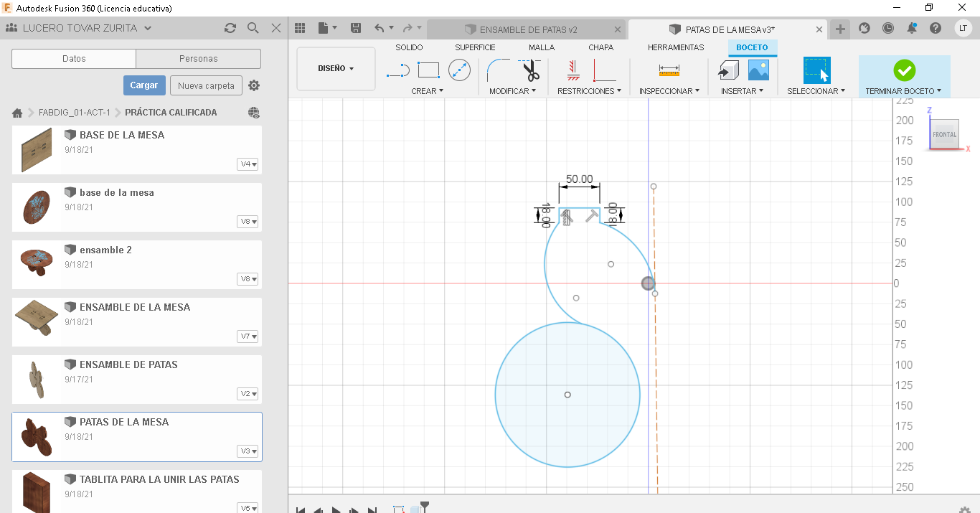Click the Nueva carpeta button
Viewport: 980px width, 513px height.
tap(206, 85)
